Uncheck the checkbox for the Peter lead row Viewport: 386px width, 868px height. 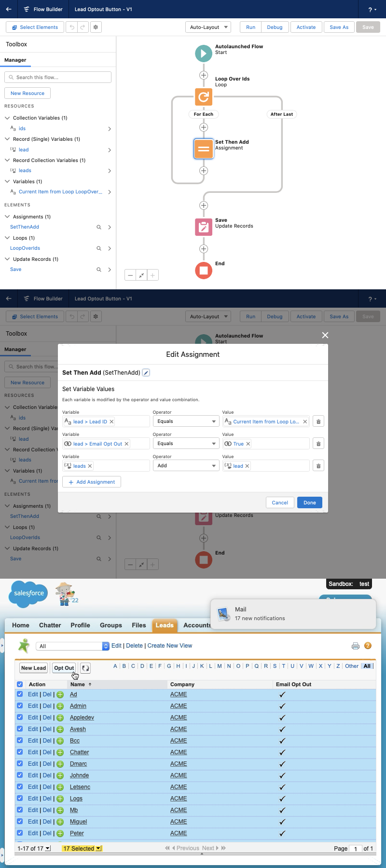point(20,833)
